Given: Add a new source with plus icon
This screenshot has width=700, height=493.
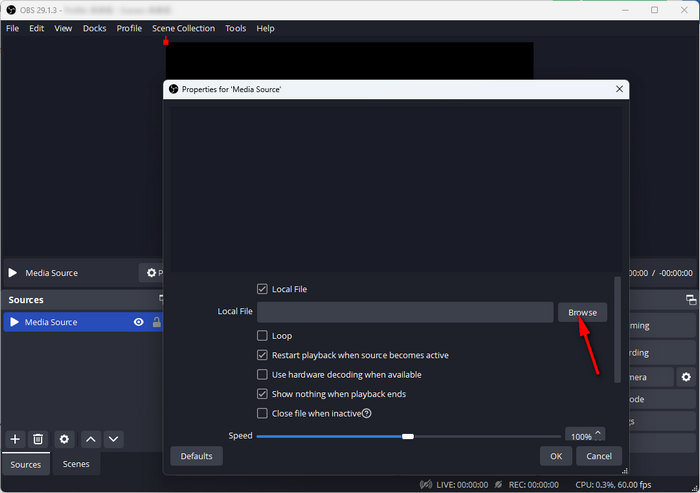Looking at the screenshot, I should coord(15,439).
